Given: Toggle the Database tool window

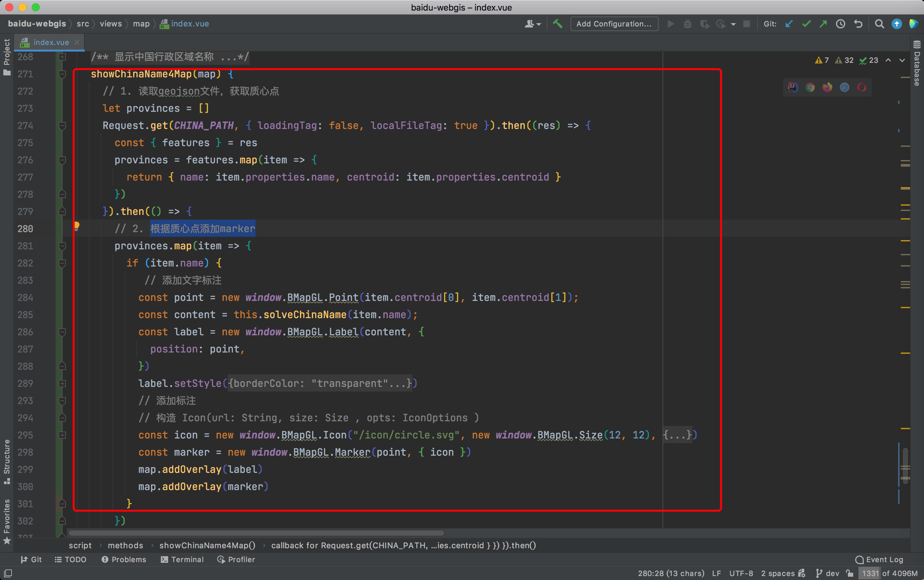Looking at the screenshot, I should (917, 63).
